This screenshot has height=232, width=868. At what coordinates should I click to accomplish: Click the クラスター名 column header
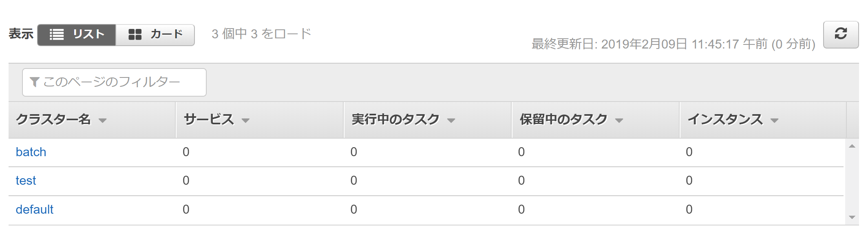53,119
